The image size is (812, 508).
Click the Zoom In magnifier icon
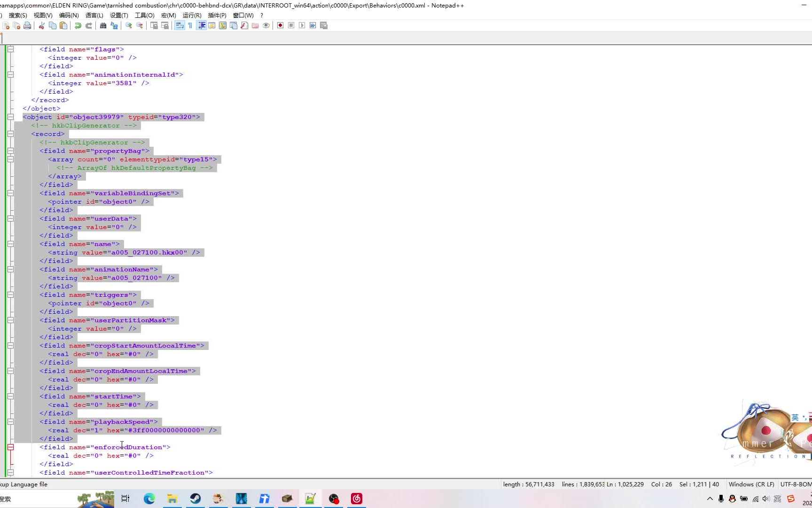coord(129,25)
